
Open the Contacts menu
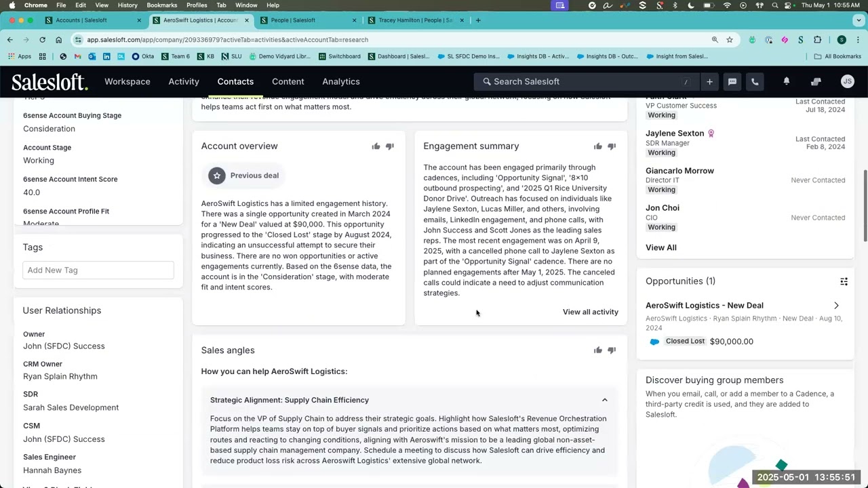click(235, 81)
